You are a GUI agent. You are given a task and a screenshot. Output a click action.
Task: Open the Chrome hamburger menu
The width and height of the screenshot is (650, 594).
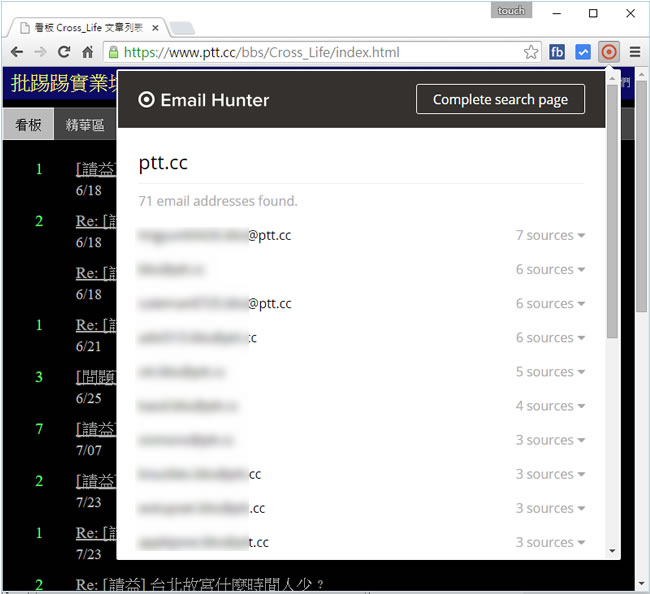pyautogui.click(x=635, y=52)
